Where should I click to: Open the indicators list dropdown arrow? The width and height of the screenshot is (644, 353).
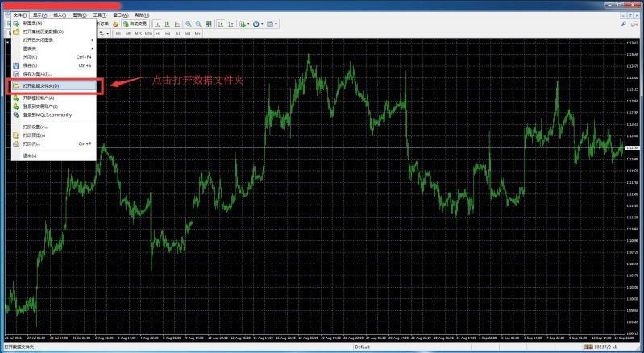point(248,24)
